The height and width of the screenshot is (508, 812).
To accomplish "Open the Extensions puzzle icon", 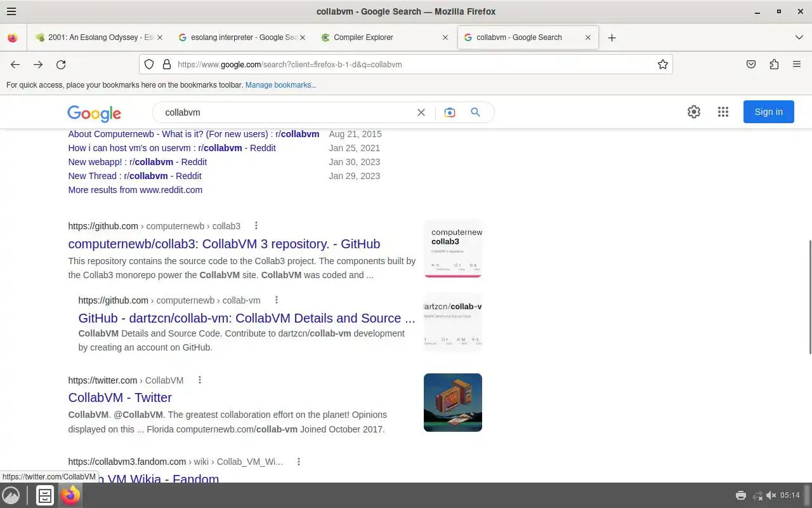I will [x=774, y=64].
